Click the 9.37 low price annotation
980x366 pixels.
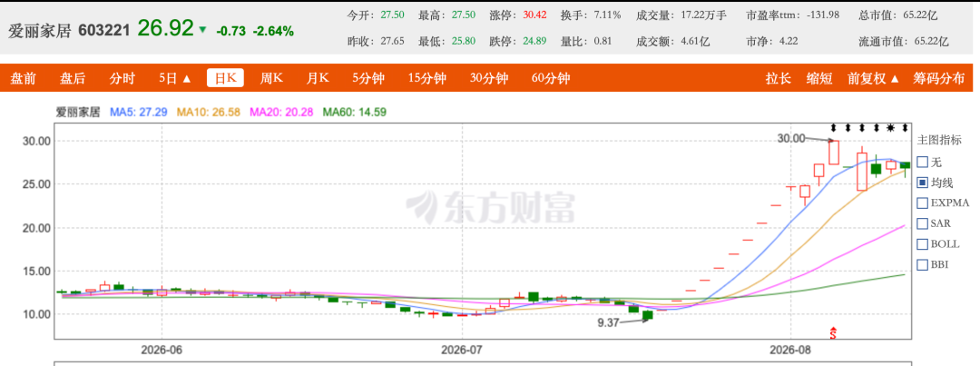click(608, 322)
